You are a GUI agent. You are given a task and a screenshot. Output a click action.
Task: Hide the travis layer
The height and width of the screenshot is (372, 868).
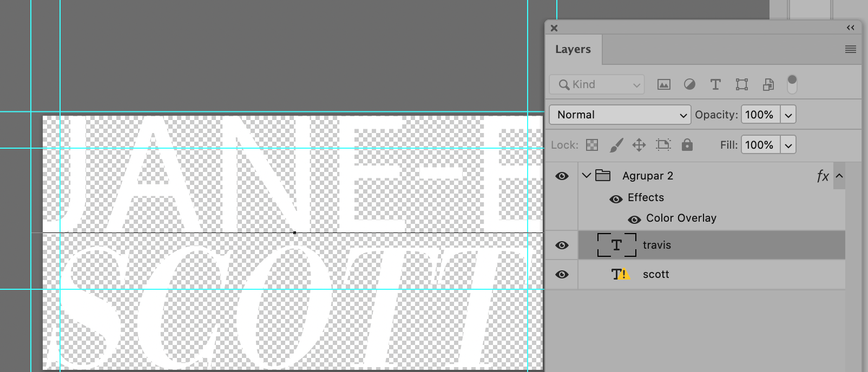tap(562, 245)
